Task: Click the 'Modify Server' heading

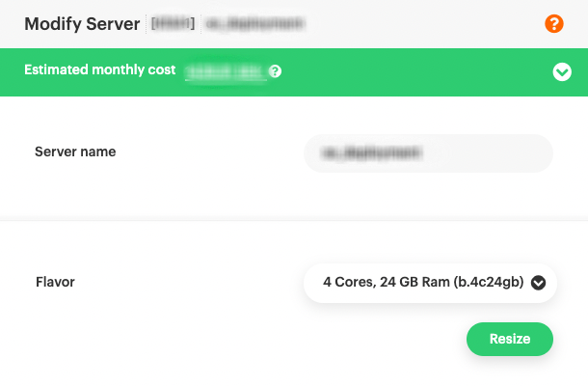Action: pyautogui.click(x=81, y=23)
